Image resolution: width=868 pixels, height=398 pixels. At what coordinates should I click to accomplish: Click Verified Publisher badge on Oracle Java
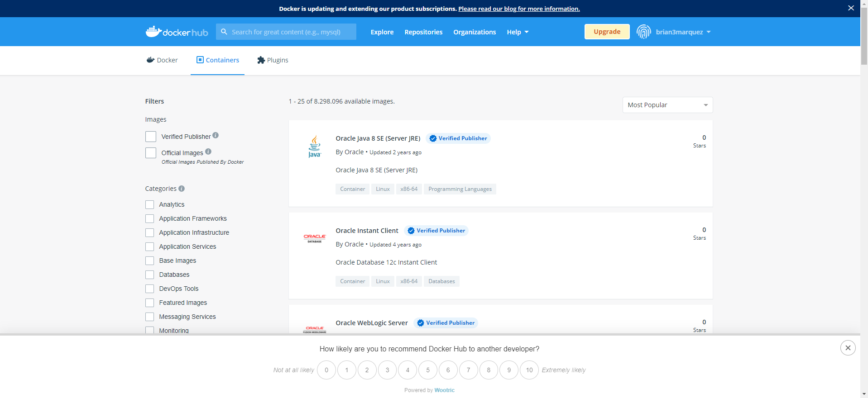point(458,138)
